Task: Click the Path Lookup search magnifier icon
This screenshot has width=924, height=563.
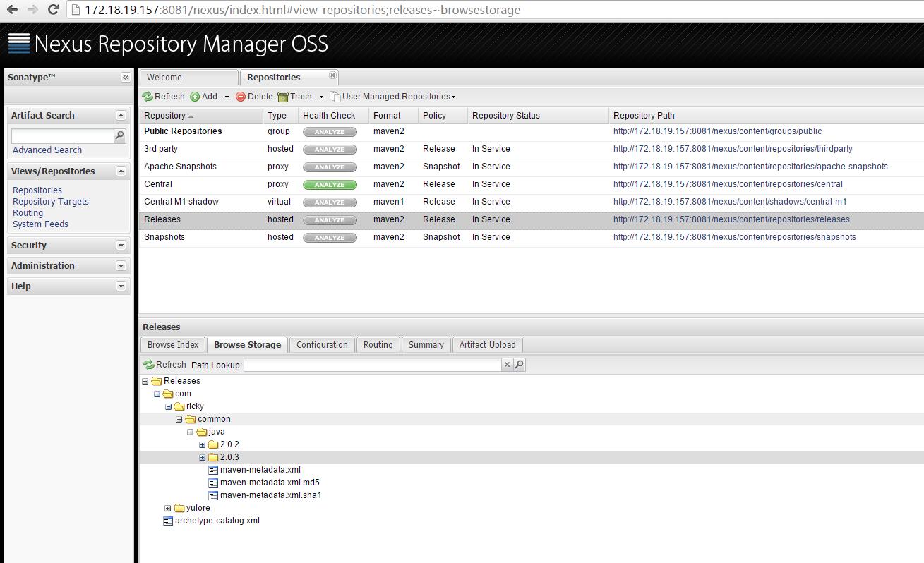Action: click(520, 365)
